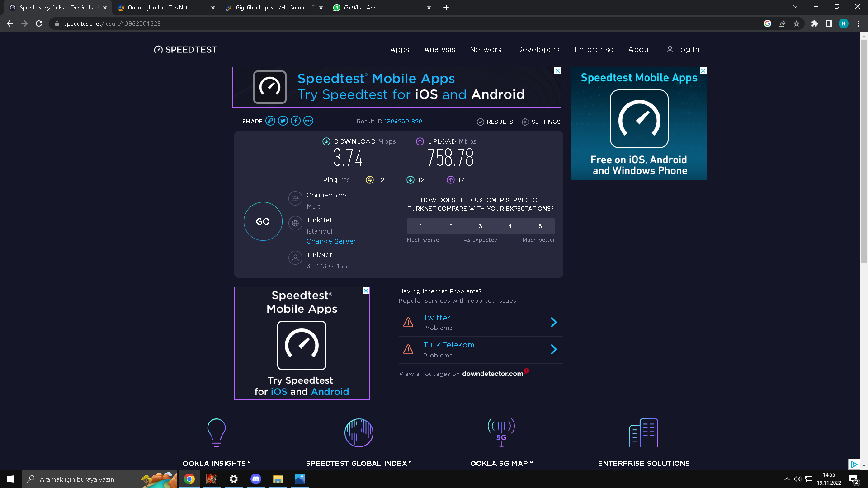Open Chrome three-dot menu
868x488 pixels.
coord(858,23)
